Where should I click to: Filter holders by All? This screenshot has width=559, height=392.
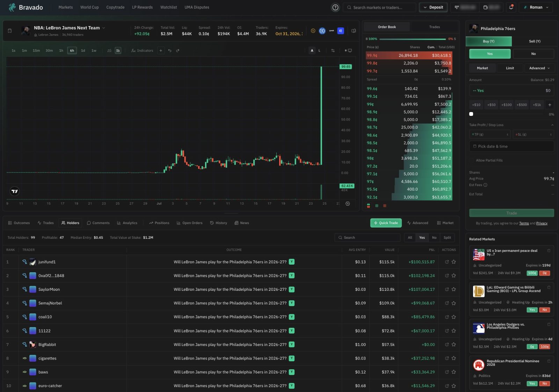(410, 238)
